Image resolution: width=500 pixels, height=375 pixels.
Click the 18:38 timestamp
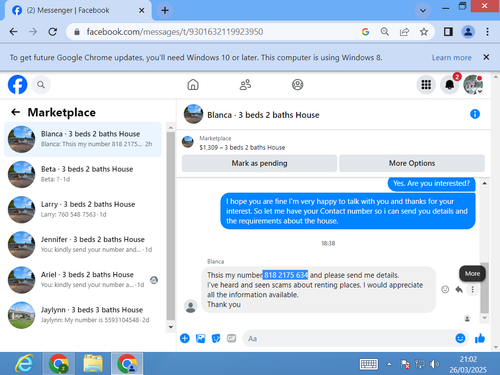[x=328, y=243]
